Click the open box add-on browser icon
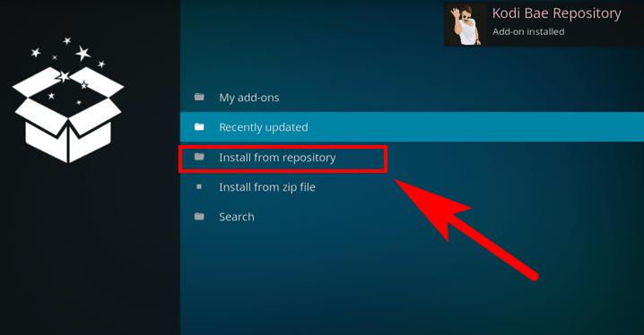This screenshot has width=644, height=335. (x=68, y=100)
